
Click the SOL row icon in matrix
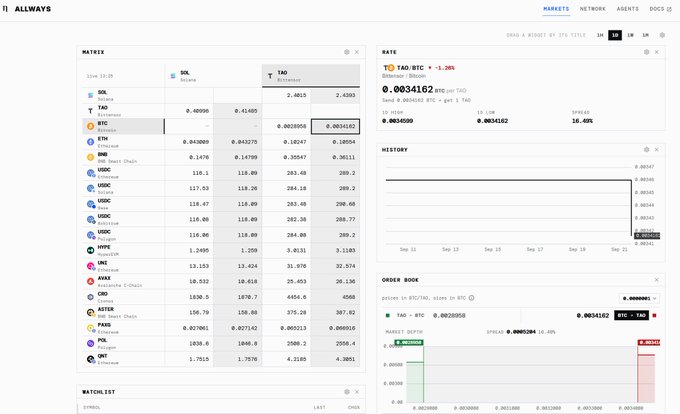pos(91,95)
